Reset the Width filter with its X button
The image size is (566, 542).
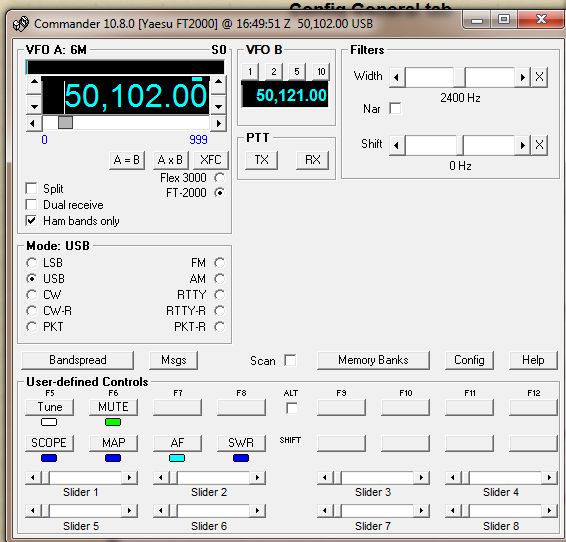pos(539,77)
